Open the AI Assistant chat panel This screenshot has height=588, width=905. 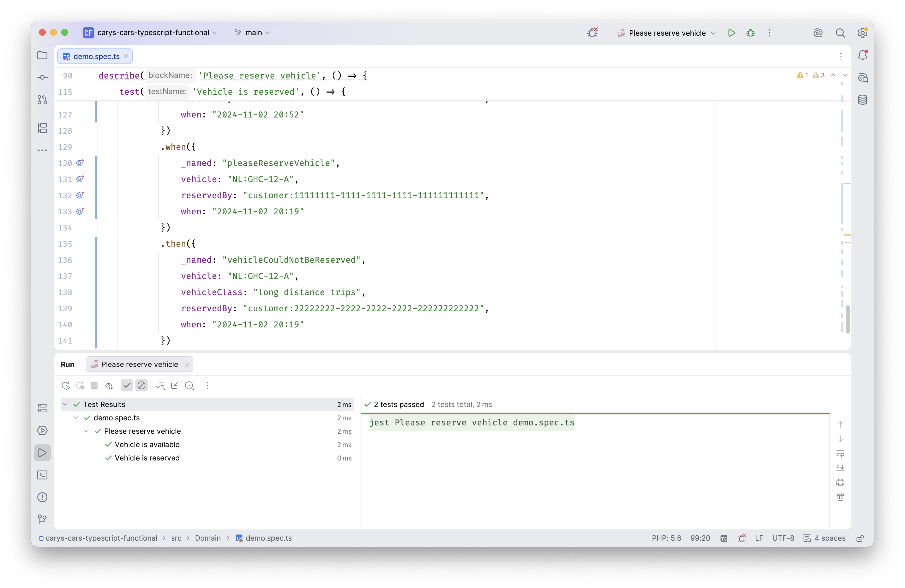pos(862,77)
